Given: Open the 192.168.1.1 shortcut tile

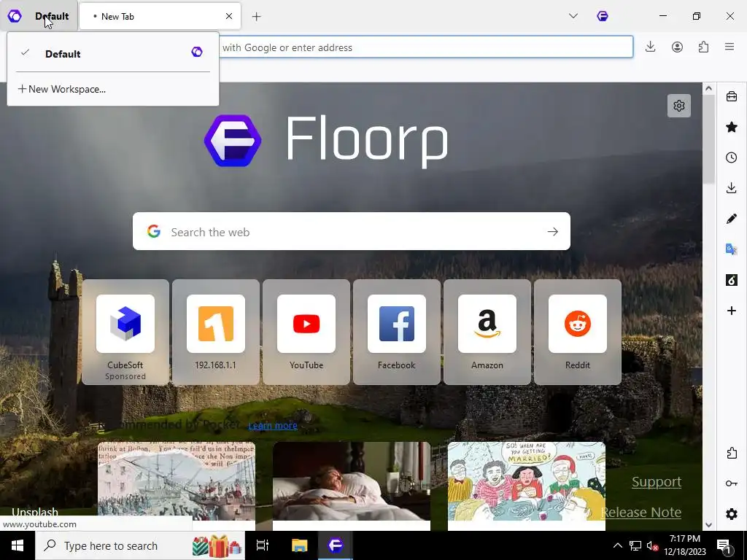Looking at the screenshot, I should 216,332.
